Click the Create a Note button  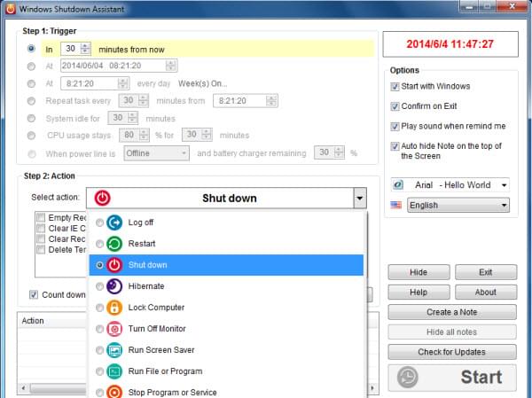click(x=451, y=312)
